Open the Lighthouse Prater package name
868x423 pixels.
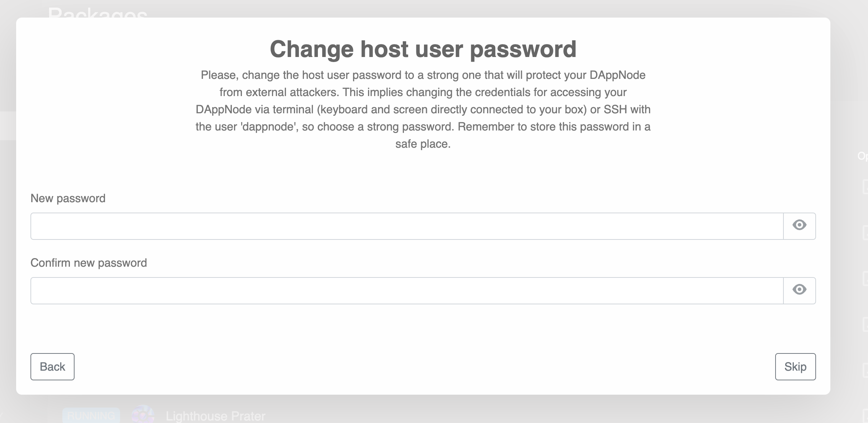coord(215,416)
